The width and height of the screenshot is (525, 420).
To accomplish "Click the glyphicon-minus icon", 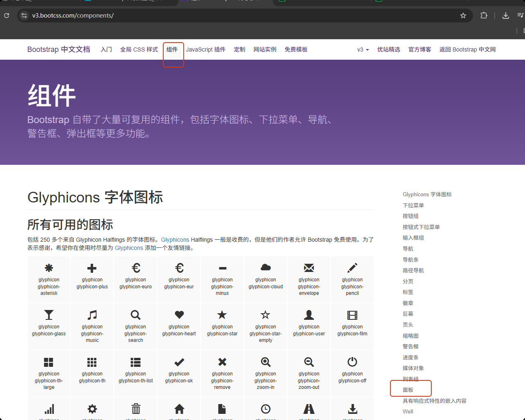I will click(223, 268).
